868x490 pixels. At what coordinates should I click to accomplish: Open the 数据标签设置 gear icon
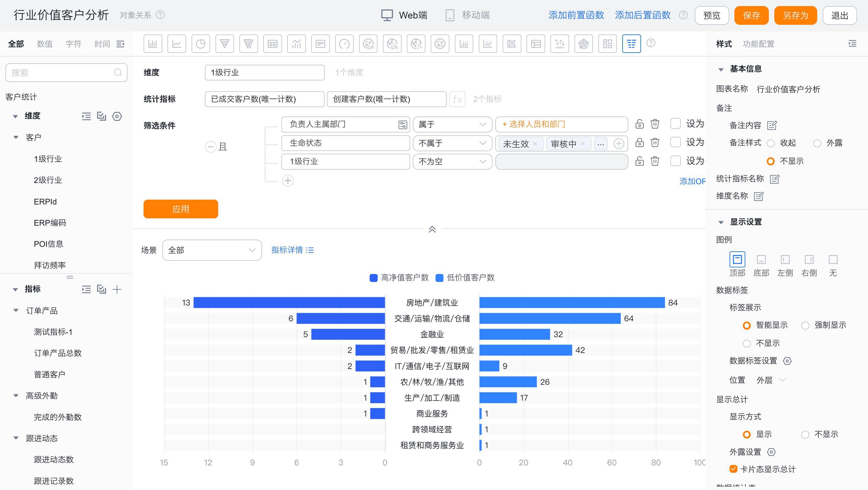point(787,361)
